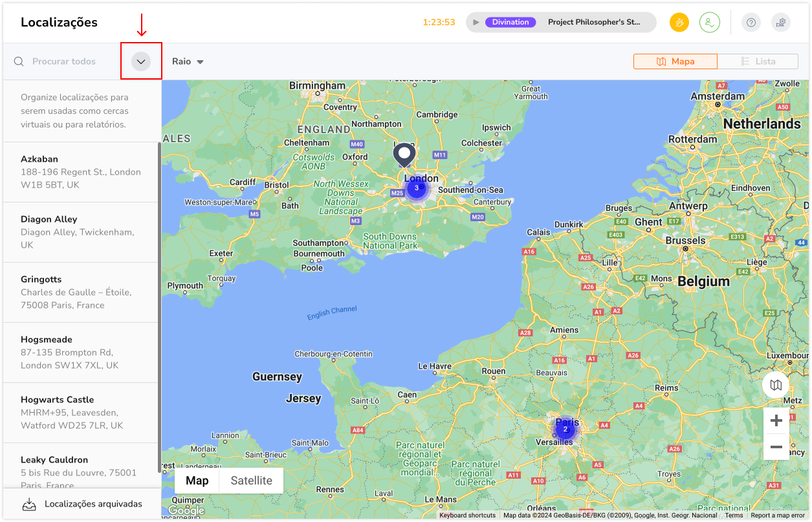The height and width of the screenshot is (522, 812).
Task: Zoom in with the plus button
Action: [x=776, y=421]
